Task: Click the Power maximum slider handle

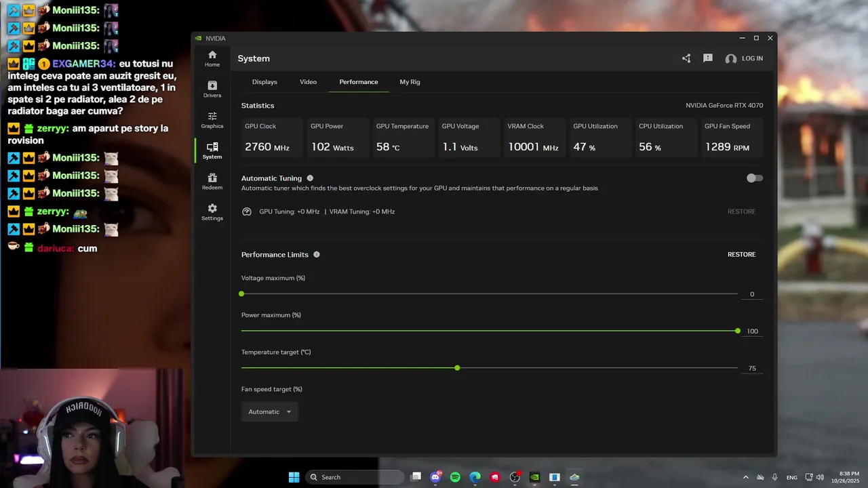Action: pyautogui.click(x=738, y=331)
